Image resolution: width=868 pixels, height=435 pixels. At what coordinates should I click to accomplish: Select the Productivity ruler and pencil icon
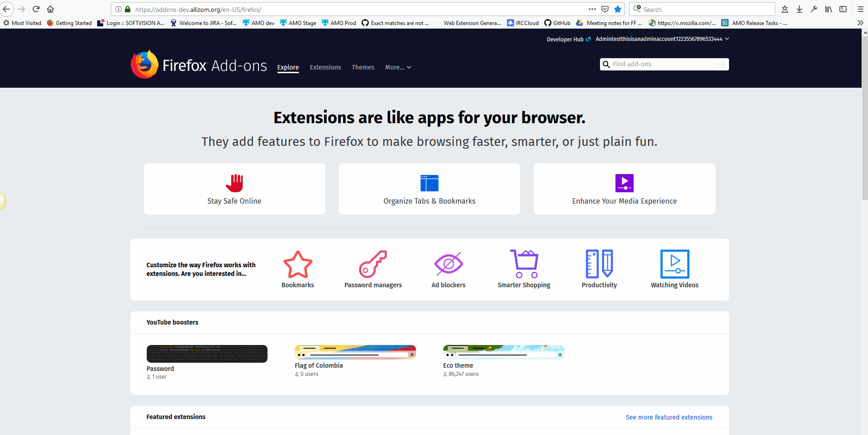pyautogui.click(x=600, y=264)
